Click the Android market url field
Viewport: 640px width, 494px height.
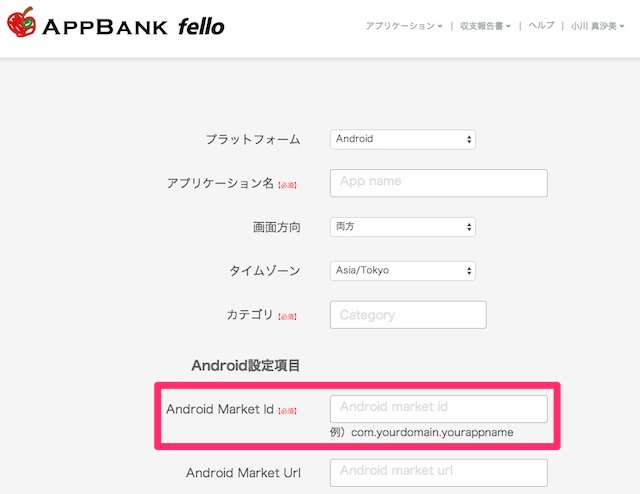point(438,472)
